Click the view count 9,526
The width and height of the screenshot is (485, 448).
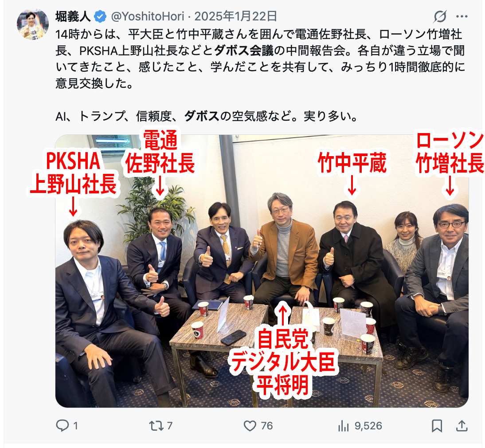click(x=368, y=426)
